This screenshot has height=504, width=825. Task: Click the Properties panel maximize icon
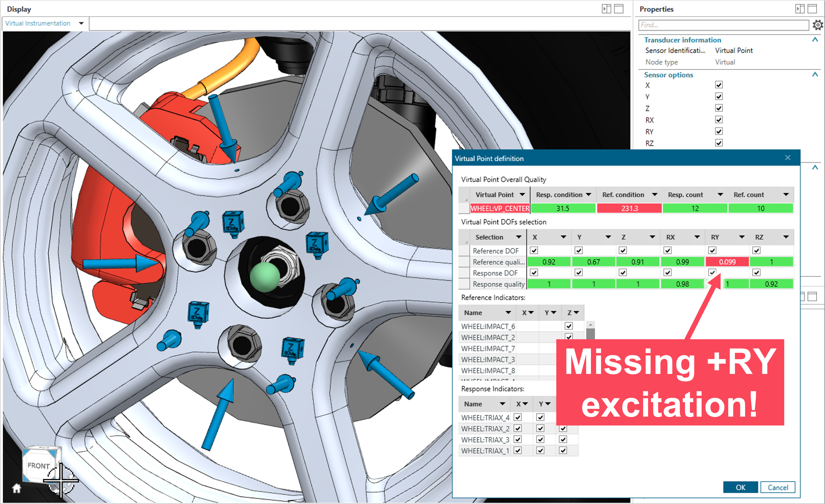click(812, 9)
